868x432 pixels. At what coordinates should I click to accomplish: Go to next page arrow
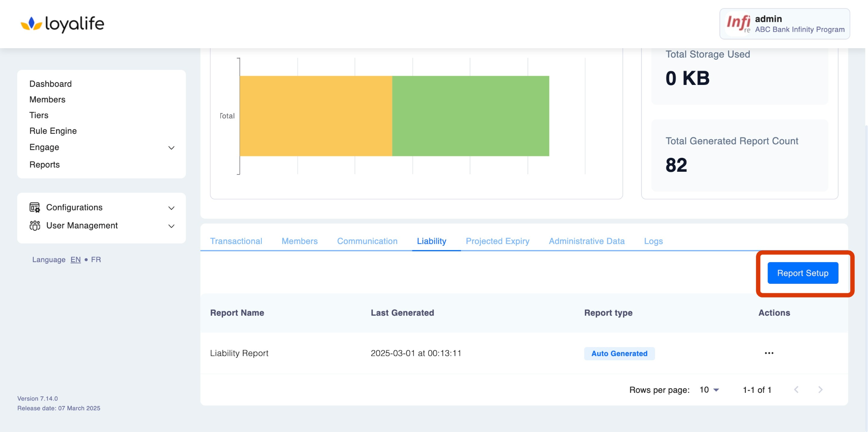(x=820, y=390)
